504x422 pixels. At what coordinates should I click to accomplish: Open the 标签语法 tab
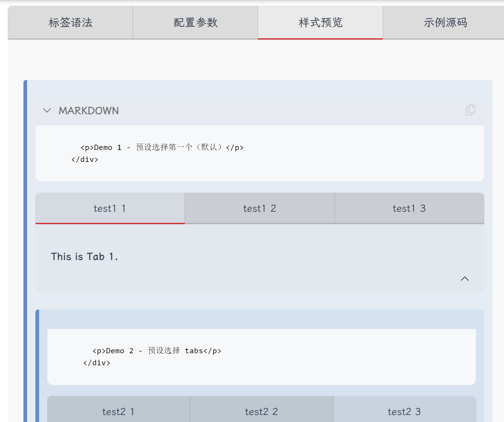[70, 22]
